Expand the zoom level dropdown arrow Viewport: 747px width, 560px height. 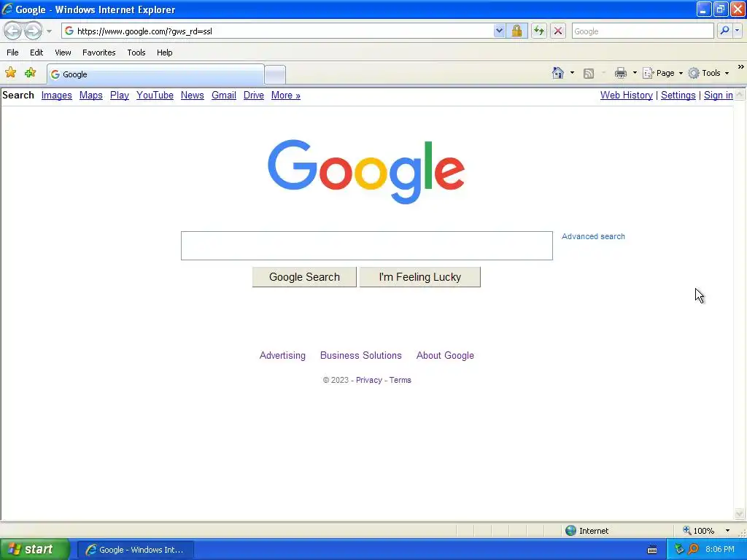tap(727, 531)
